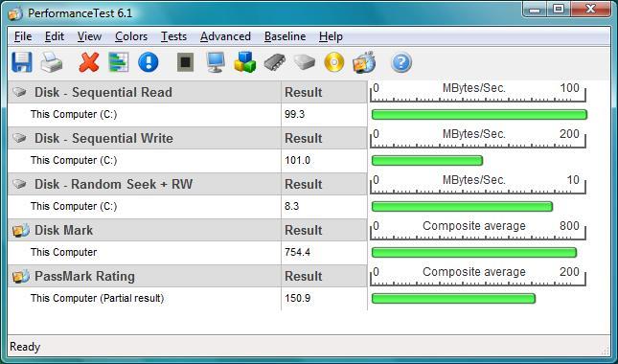Run disk test via hard drive icon

305,62
